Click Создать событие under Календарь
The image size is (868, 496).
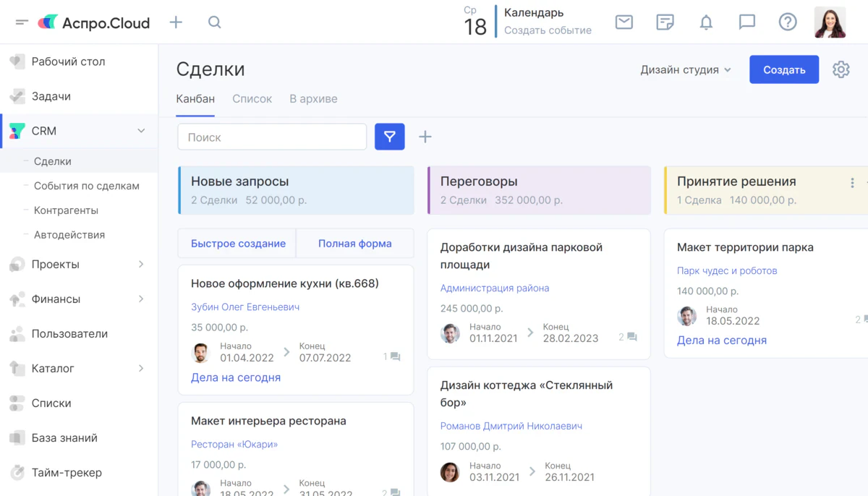click(x=548, y=30)
